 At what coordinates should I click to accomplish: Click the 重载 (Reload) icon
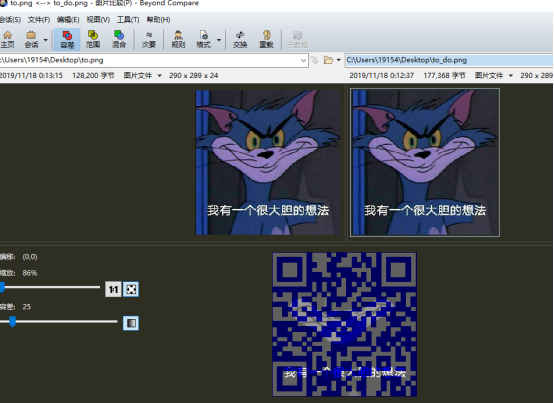point(266,39)
